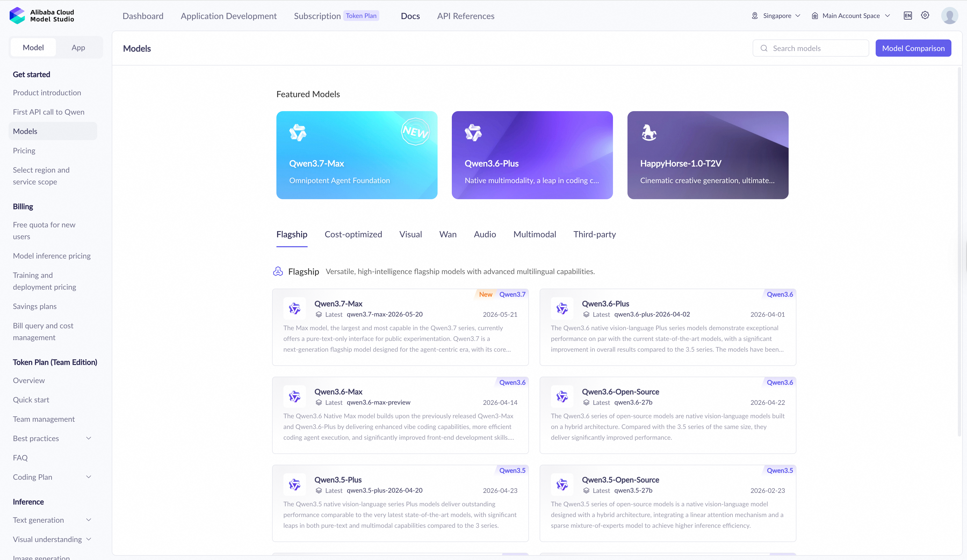Image resolution: width=967 pixels, height=560 pixels.
Task: Click the Singapore location pin icon
Action: (x=755, y=16)
